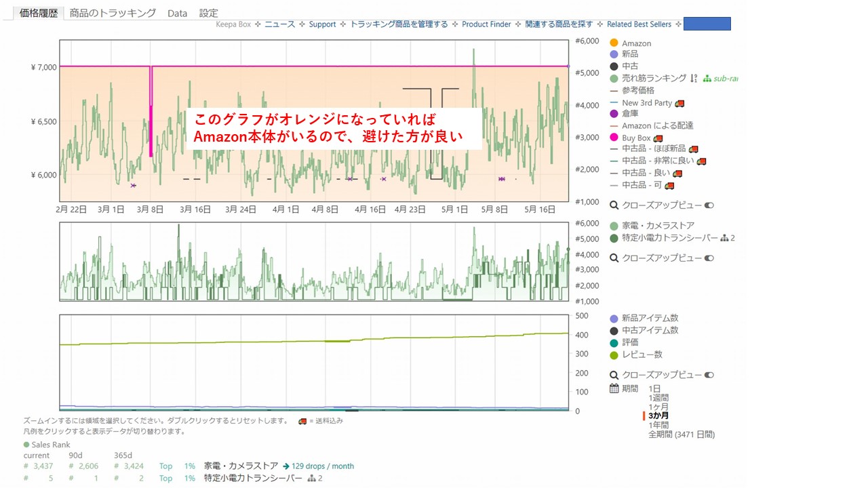Toggle the 中古アイテム数 legend dot
Screen dimensions: 868x488
[614, 331]
